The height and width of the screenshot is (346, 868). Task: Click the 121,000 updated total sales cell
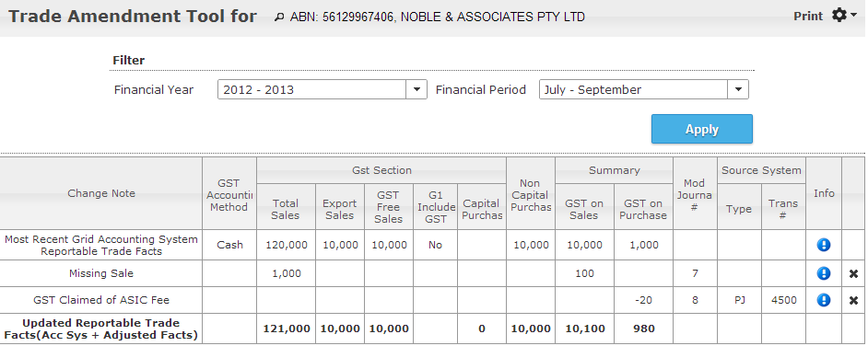tap(286, 329)
